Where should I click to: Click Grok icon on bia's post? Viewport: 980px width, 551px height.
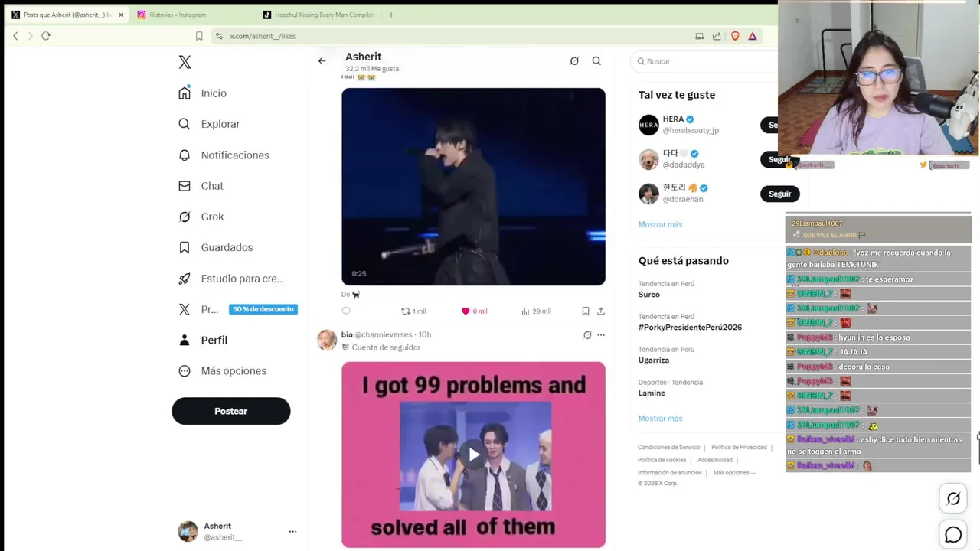point(587,335)
